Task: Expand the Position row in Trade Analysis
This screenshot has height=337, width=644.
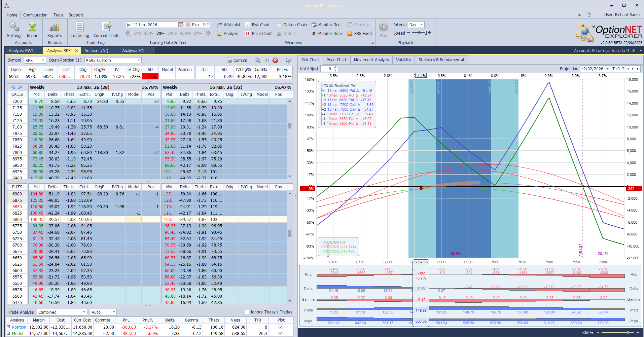Action: coord(8,327)
